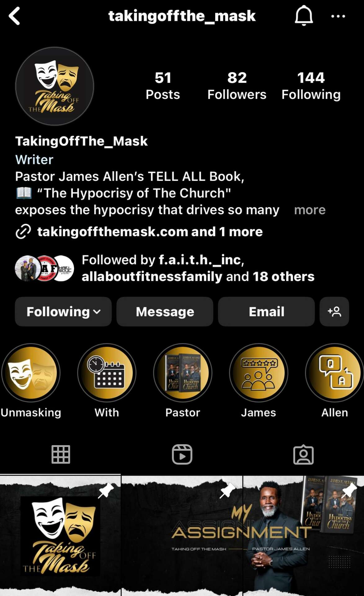364x596 pixels.
Task: Switch to the tagged photos tab
Action: click(x=304, y=454)
